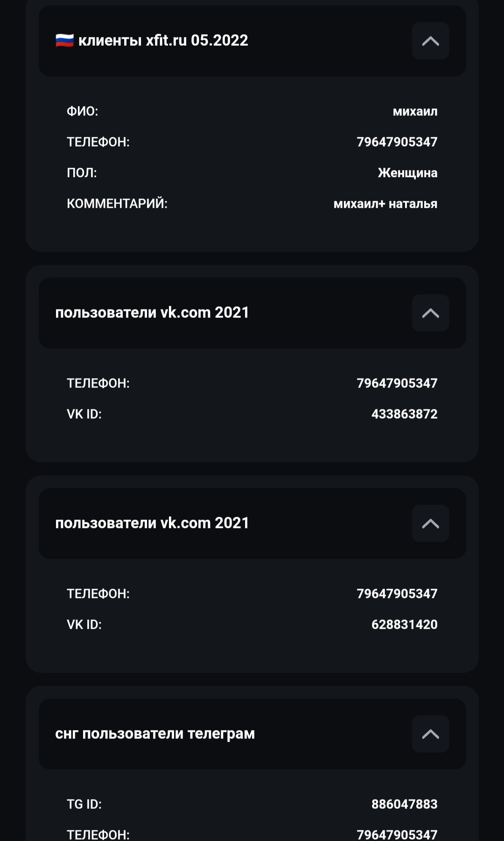Select the TG ID field label
Image resolution: width=504 pixels, height=841 pixels.
point(84,805)
